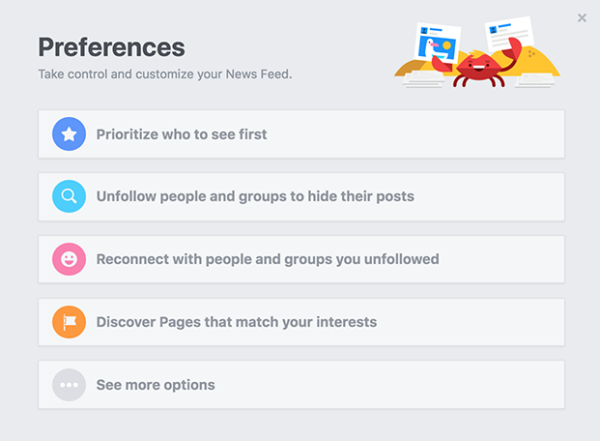The width and height of the screenshot is (600, 441).
Task: Click the photo post card held by crab
Action: [x=437, y=43]
